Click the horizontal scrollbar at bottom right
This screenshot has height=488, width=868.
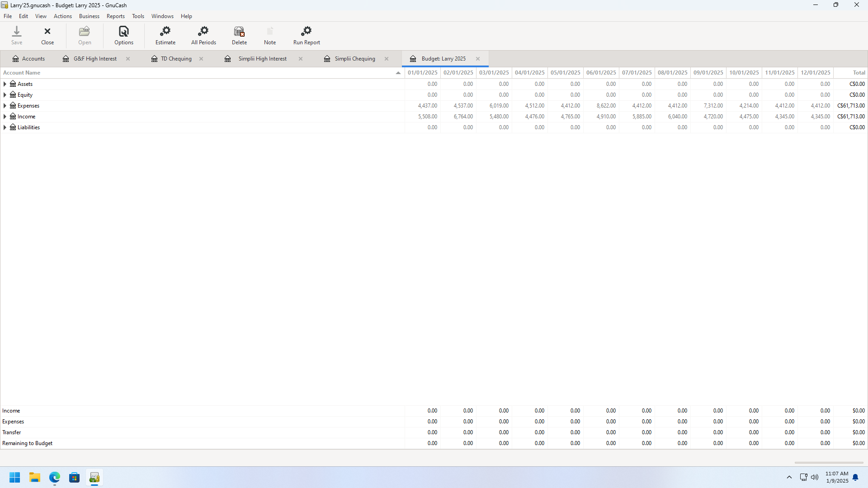(x=829, y=463)
